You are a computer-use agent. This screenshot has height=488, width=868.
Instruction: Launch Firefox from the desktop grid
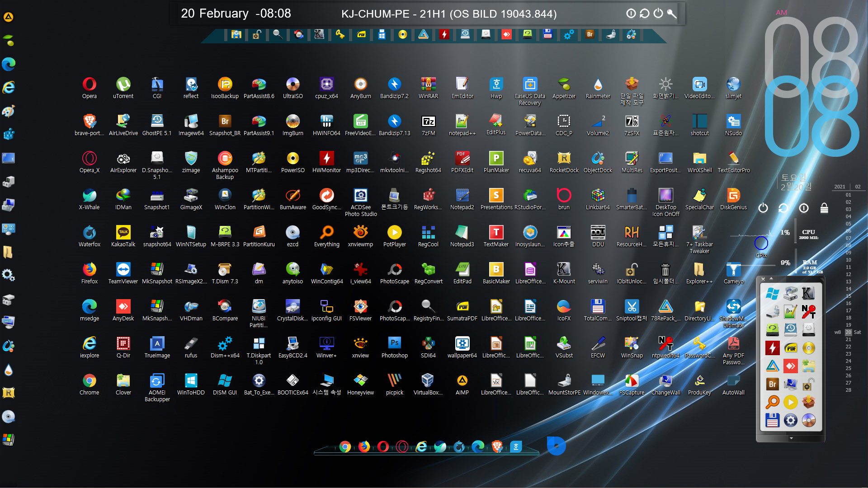click(x=89, y=273)
